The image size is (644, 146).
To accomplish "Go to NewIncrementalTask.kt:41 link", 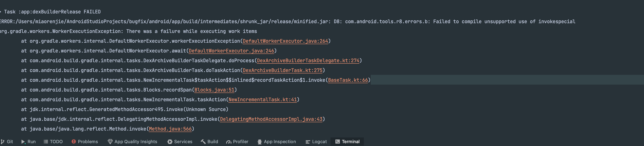I will point(263,100).
